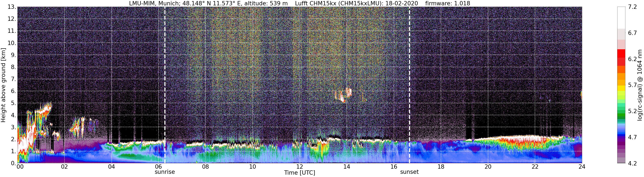This screenshot has width=644, height=177.
Task: Click the time tick label '10'
Action: [253, 166]
